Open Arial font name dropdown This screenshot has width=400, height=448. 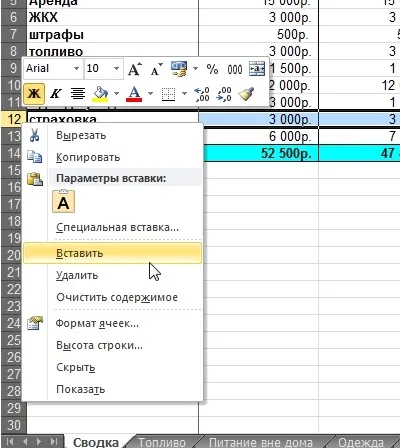(76, 69)
